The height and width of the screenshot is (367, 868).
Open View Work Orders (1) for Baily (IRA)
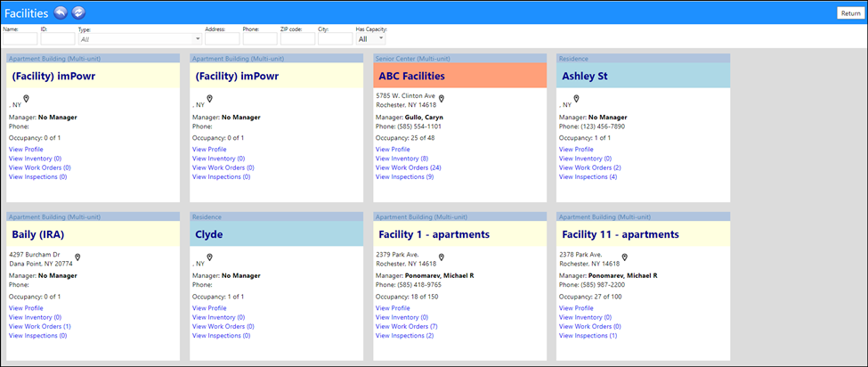[x=40, y=327]
